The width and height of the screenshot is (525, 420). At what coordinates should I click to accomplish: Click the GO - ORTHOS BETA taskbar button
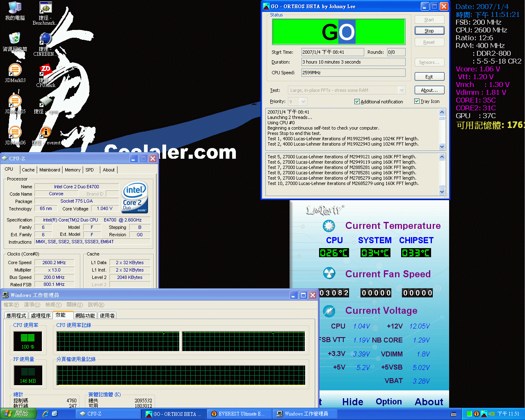click(x=174, y=414)
